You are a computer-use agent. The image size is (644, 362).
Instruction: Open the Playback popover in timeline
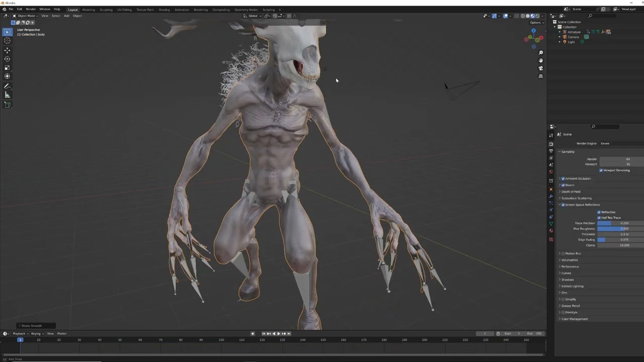pos(20,333)
